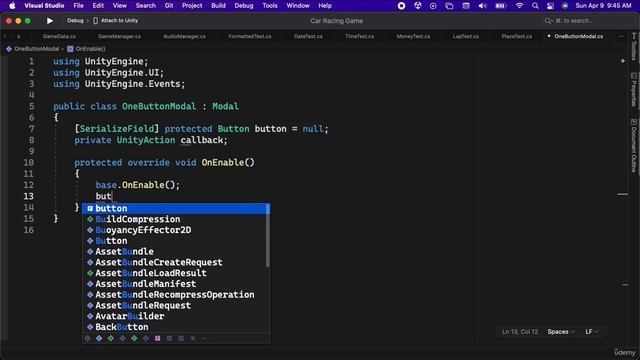Select the OneButtonModal.cs tab
This screenshot has height=360, width=640.
click(x=578, y=36)
